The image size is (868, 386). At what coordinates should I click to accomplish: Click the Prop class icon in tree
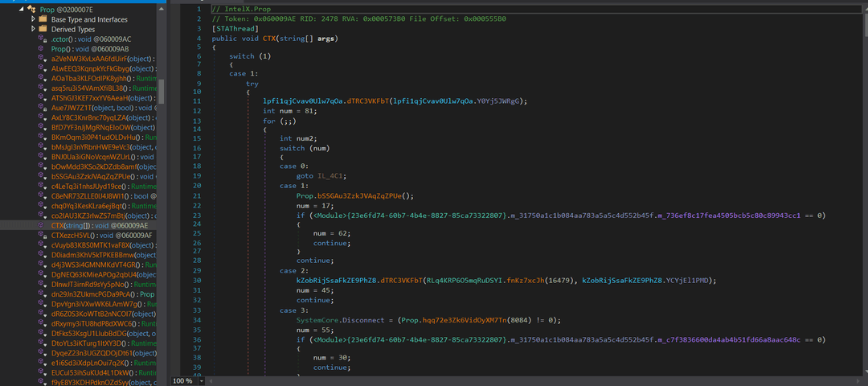(x=31, y=10)
